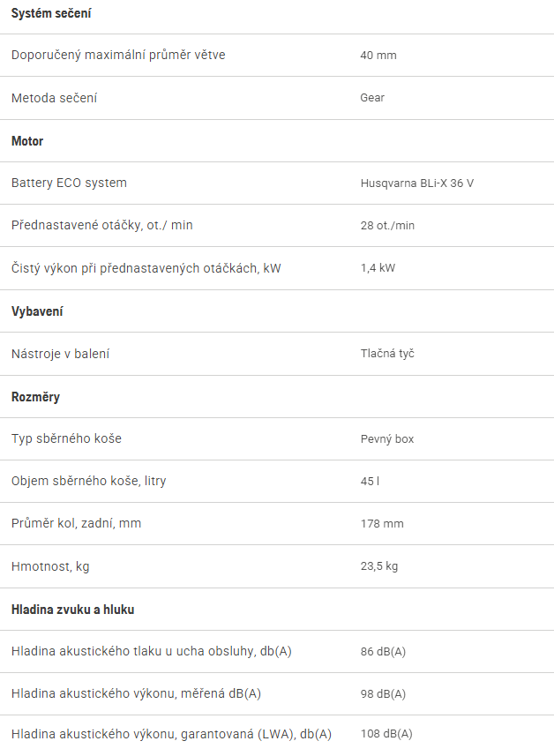The height and width of the screenshot is (756, 554).
Task: Select the Nástroje v balení label
Action: [x=60, y=354]
